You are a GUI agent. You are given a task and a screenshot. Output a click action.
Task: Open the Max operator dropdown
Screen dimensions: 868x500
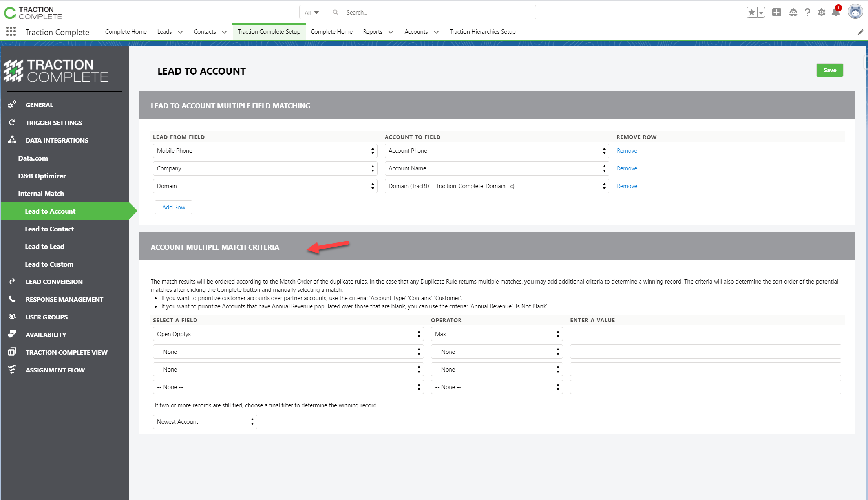pyautogui.click(x=497, y=334)
